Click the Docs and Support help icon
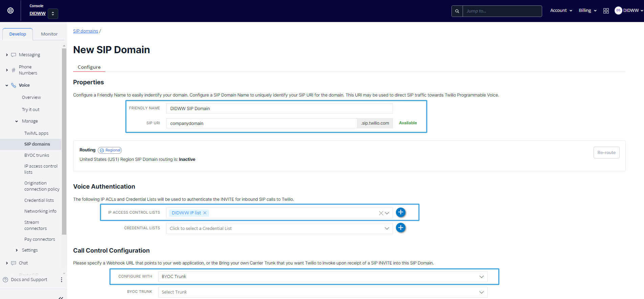 coord(5,280)
